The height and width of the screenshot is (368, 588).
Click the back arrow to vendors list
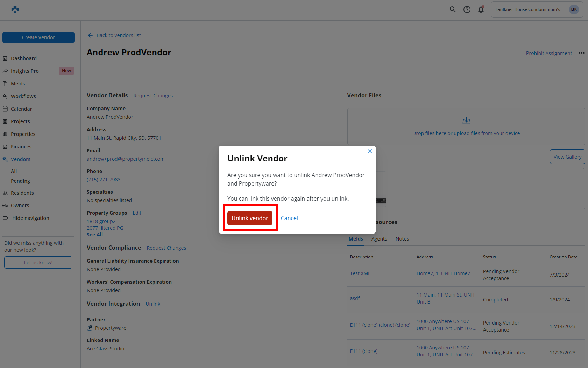click(x=90, y=35)
